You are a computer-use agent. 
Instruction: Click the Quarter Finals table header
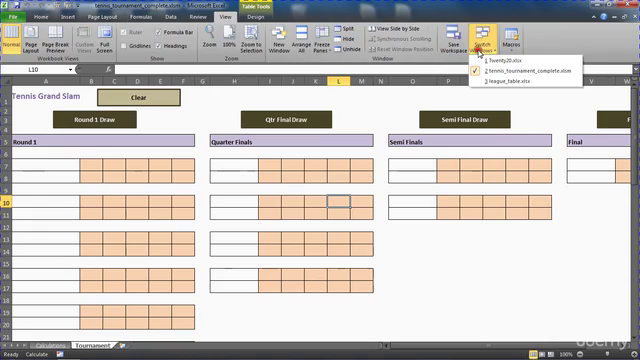[x=292, y=142]
